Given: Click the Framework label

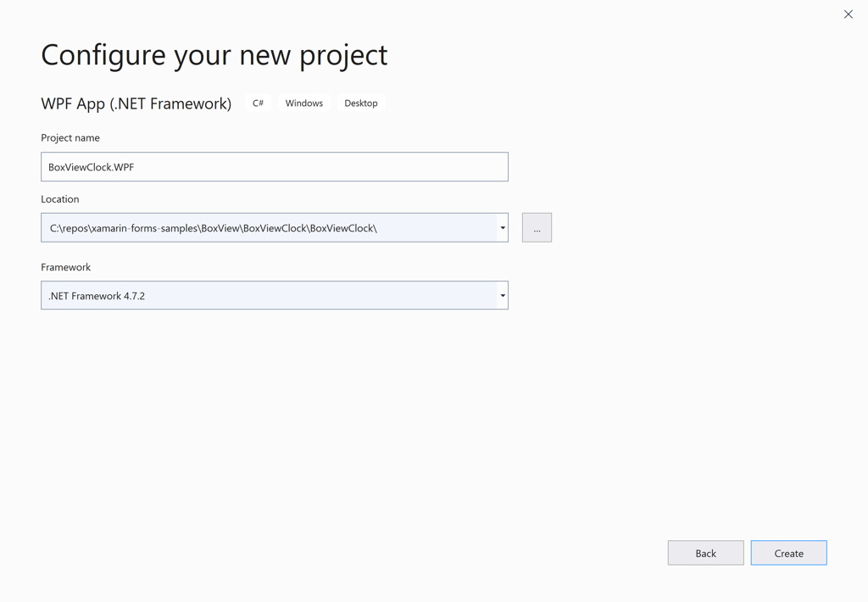Looking at the screenshot, I should pyautogui.click(x=64, y=266).
